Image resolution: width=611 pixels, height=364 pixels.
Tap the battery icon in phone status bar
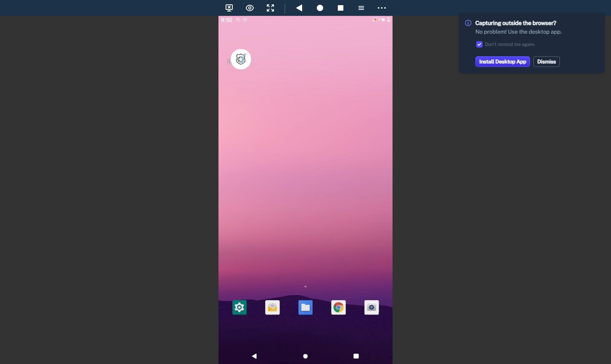tap(389, 19)
